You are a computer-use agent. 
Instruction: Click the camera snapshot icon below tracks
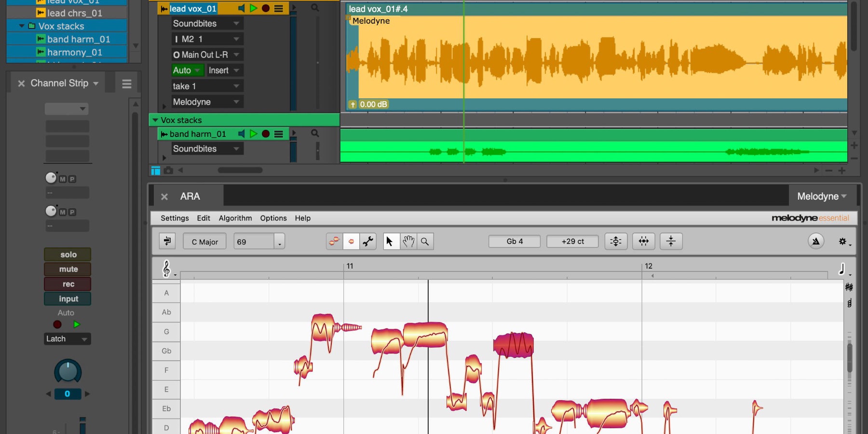pos(168,170)
